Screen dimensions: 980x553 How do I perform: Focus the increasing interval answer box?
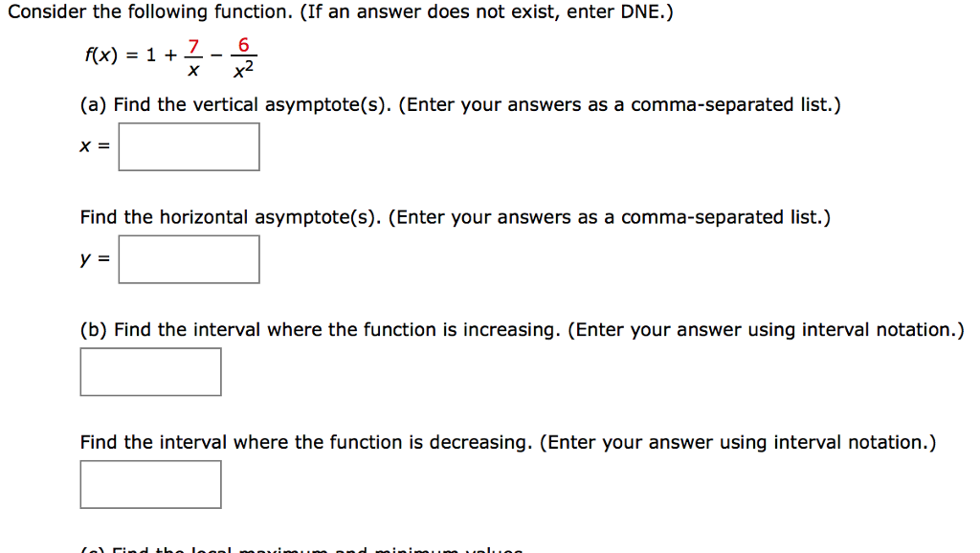[x=150, y=372]
